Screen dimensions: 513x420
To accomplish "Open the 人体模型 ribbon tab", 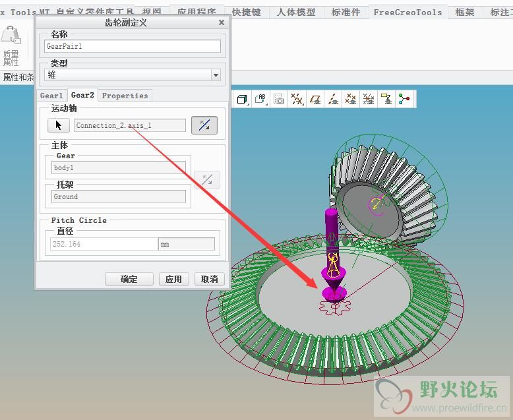I will click(x=296, y=13).
